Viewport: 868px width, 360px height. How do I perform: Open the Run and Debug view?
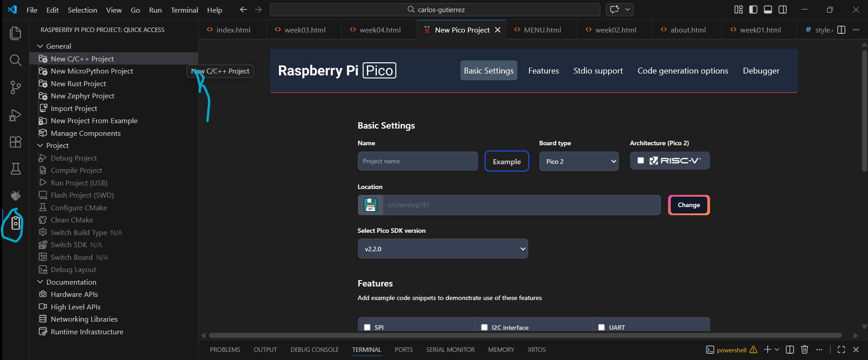point(15,115)
